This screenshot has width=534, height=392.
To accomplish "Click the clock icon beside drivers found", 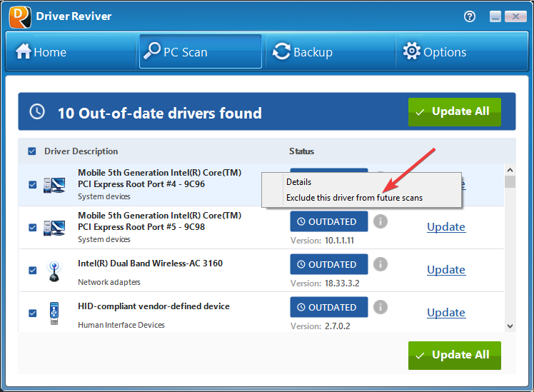I will [37, 111].
